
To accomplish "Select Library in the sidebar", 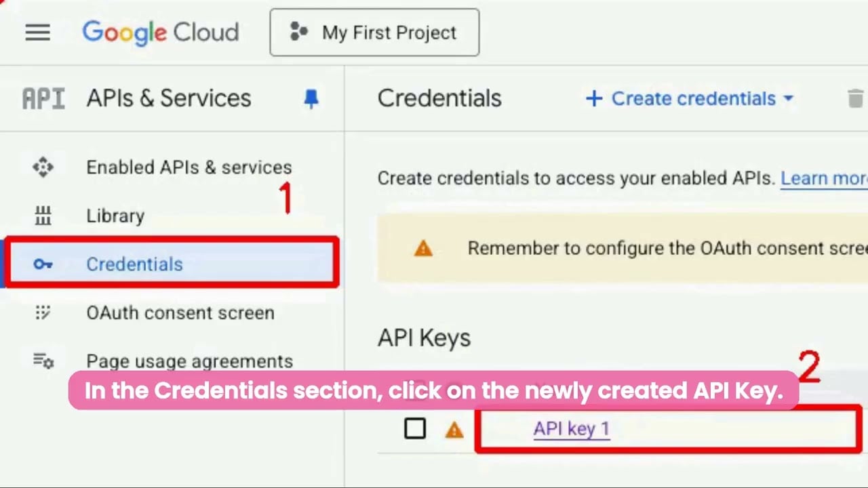I will pos(115,216).
